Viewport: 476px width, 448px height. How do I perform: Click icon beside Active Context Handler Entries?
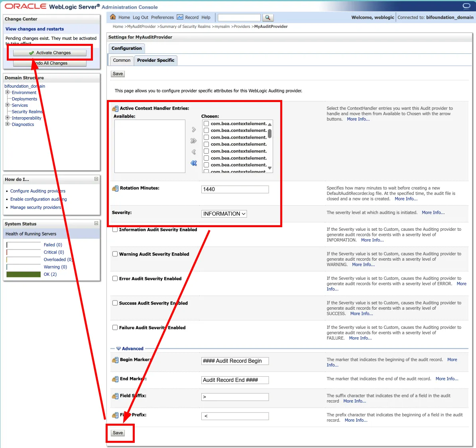115,109
